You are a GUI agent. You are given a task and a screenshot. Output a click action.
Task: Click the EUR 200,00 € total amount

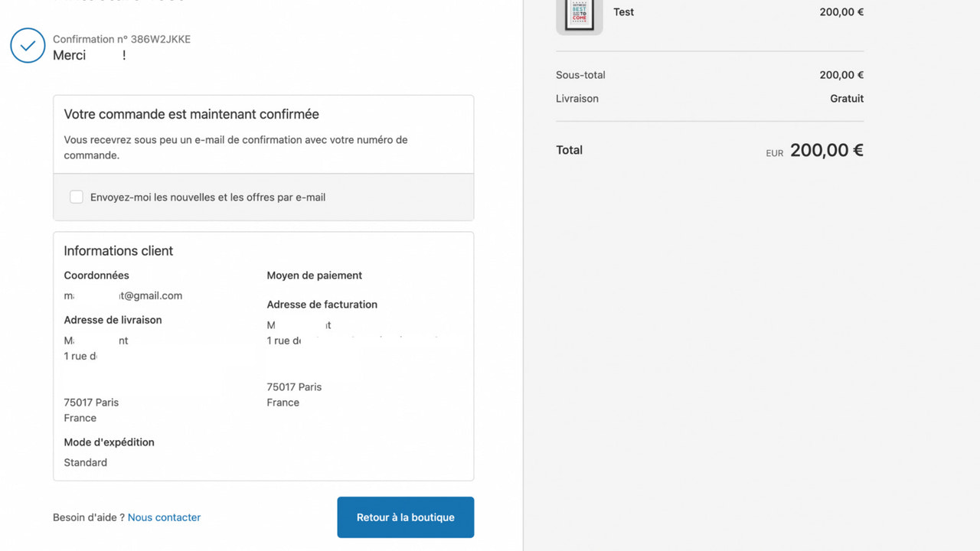pos(815,151)
